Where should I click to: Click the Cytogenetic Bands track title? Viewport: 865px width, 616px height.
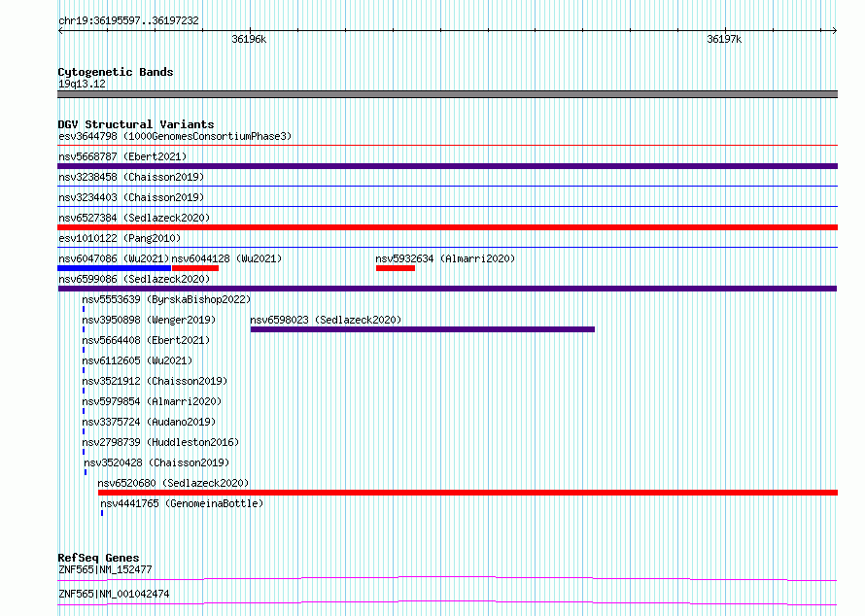click(116, 72)
